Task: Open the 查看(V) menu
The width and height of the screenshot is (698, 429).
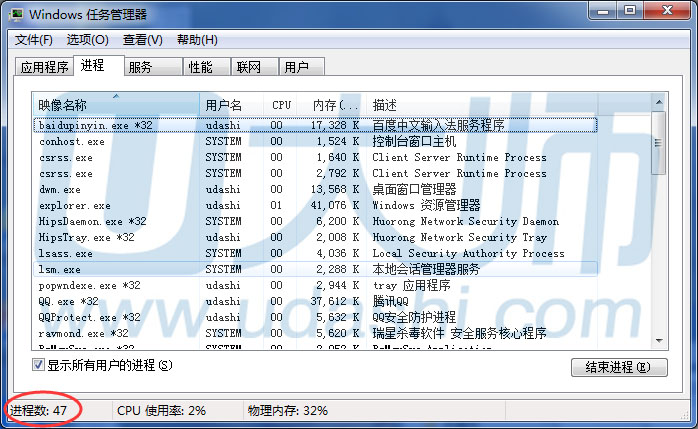Action: pos(143,40)
